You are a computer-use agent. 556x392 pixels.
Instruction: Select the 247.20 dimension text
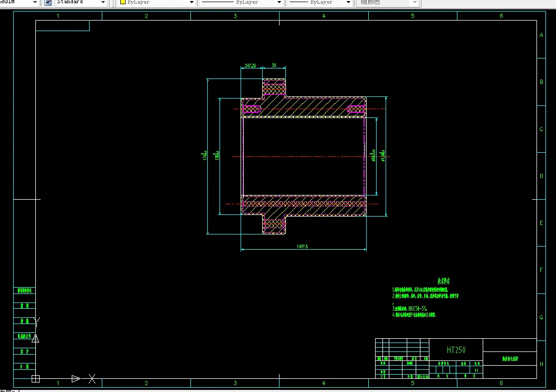[x=251, y=65]
